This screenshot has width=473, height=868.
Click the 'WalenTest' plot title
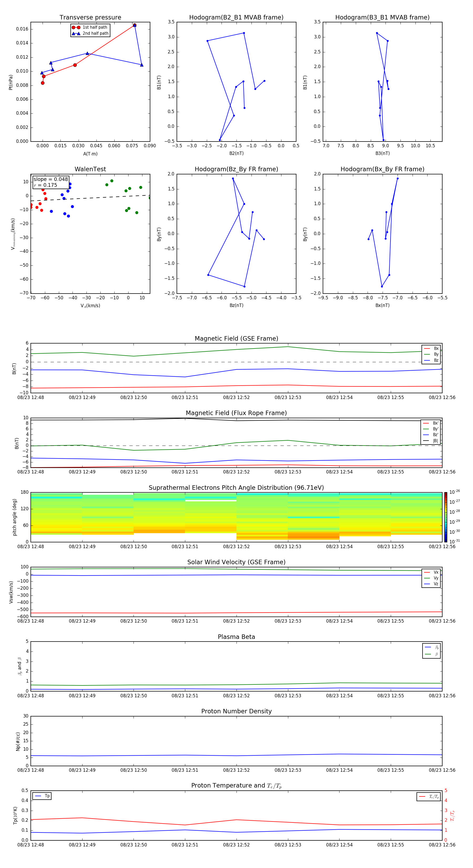click(90, 169)
